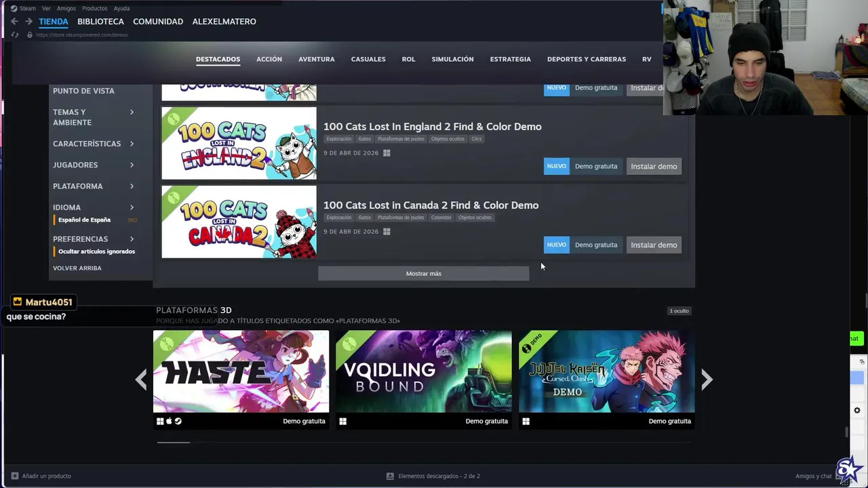
Task: Open the Ayuda menu
Action: coord(121,8)
